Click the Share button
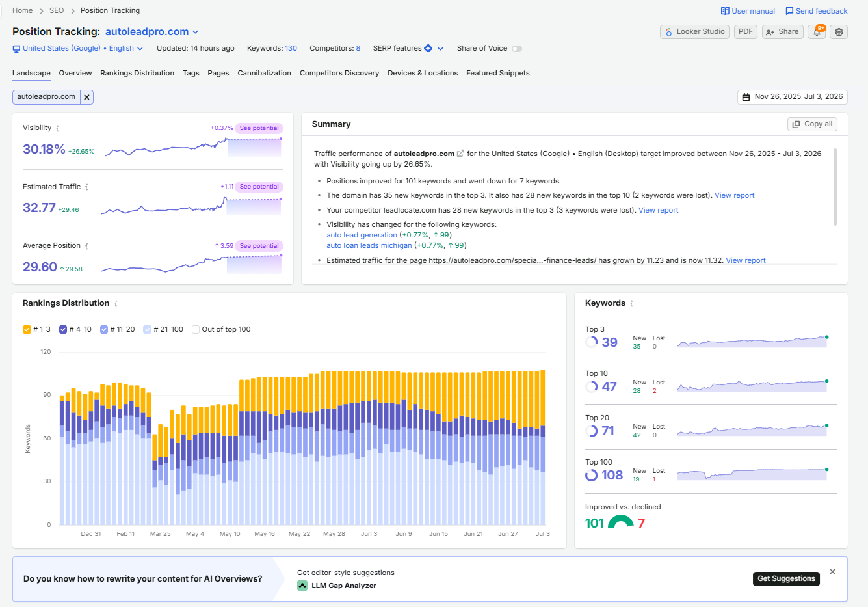Viewport: 868px width, 607px height. [783, 32]
